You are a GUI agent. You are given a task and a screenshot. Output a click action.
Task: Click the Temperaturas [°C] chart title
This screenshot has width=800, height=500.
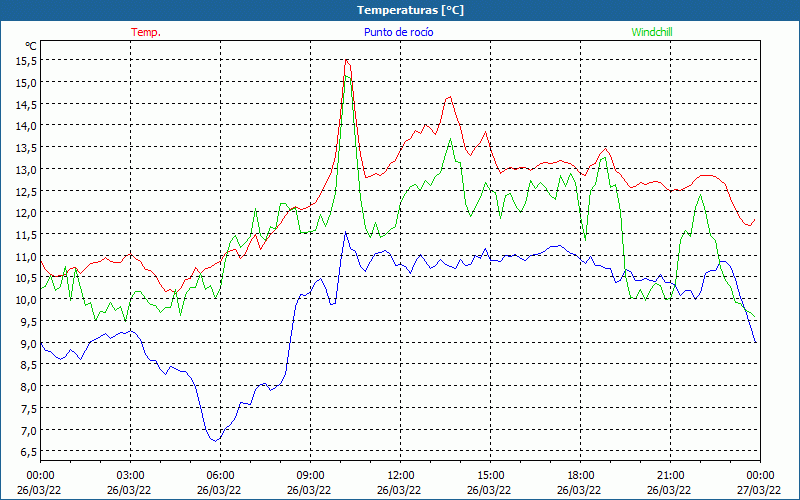point(410,10)
